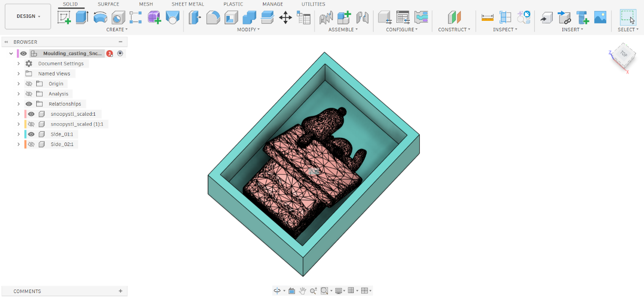Open the Section Analysis tool
Image resolution: width=644 pixels, height=298 pixels.
pyautogui.click(x=505, y=18)
